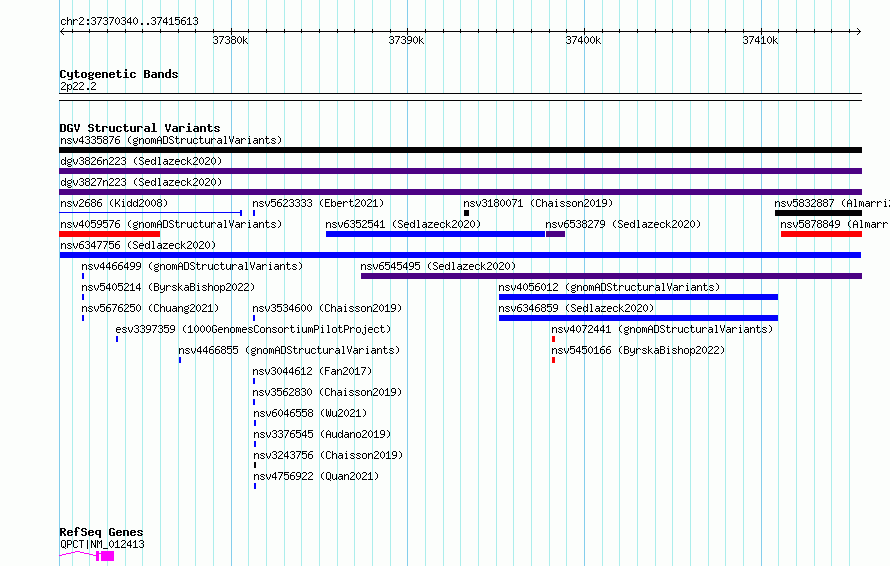
Task: Click the nsv5450166 red tick marker
Action: coord(553,360)
